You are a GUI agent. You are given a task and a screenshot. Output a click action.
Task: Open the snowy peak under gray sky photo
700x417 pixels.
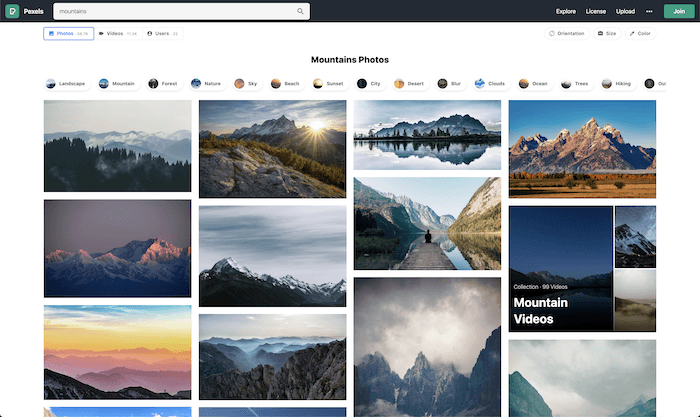pyautogui.click(x=272, y=256)
